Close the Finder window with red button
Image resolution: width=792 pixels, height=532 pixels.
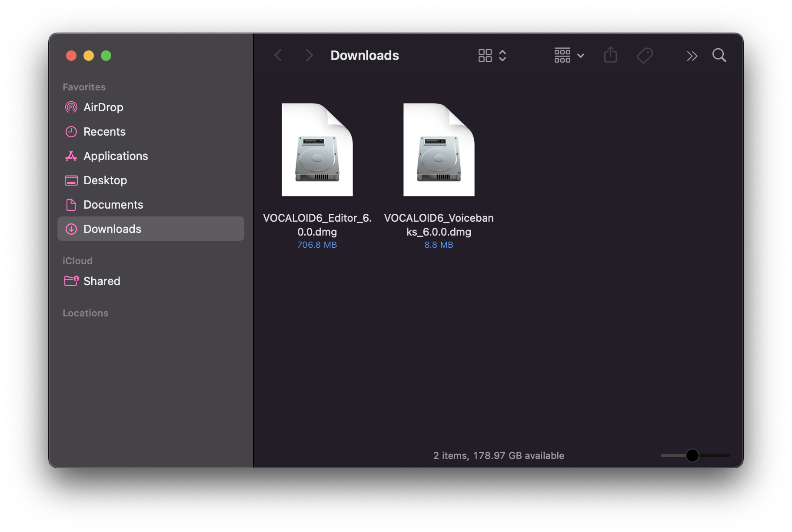click(x=71, y=56)
